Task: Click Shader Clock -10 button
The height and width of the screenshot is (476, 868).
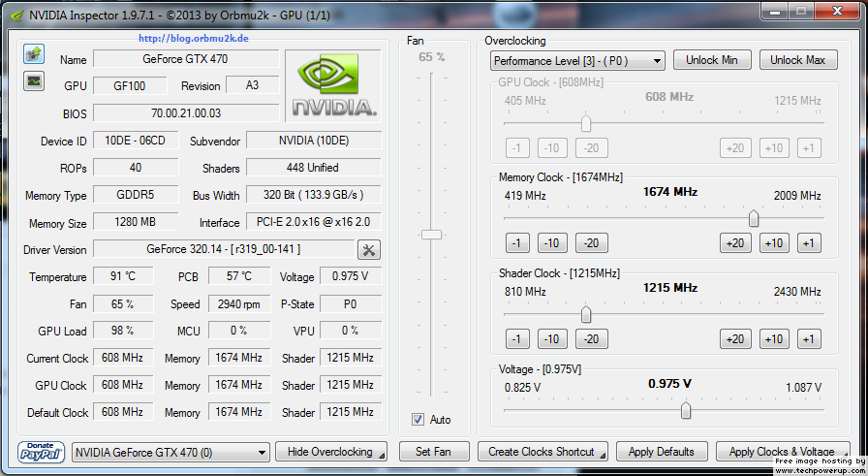Action: coord(552,339)
